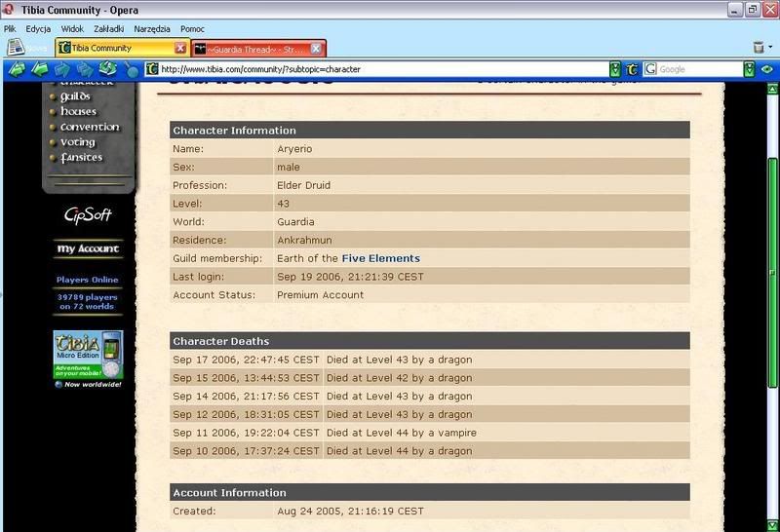
Task: Open the Five Elements guild link
Action: pyautogui.click(x=380, y=258)
